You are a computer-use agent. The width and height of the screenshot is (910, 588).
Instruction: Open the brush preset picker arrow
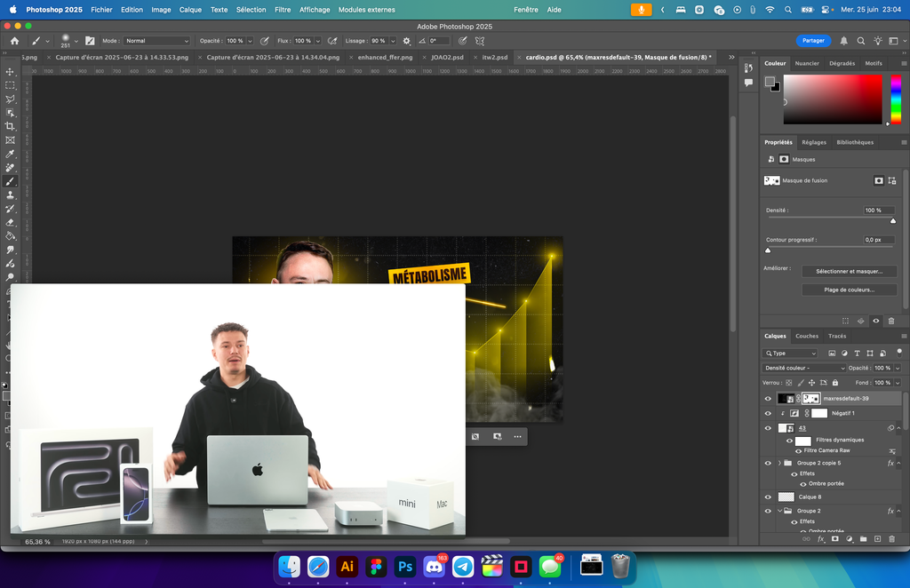pyautogui.click(x=76, y=41)
